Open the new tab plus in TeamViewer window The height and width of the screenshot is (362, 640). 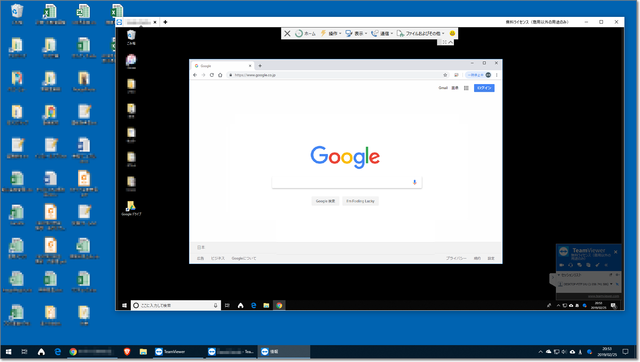pyautogui.click(x=165, y=22)
